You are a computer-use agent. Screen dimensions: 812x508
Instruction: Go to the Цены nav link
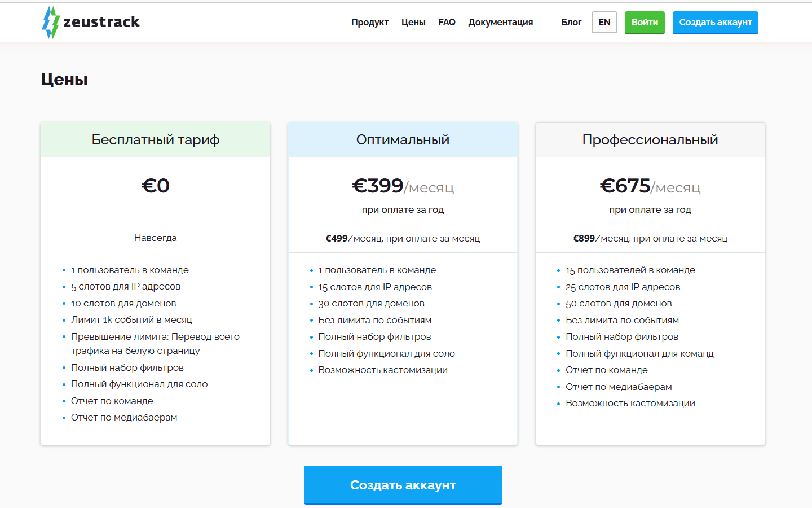click(413, 23)
